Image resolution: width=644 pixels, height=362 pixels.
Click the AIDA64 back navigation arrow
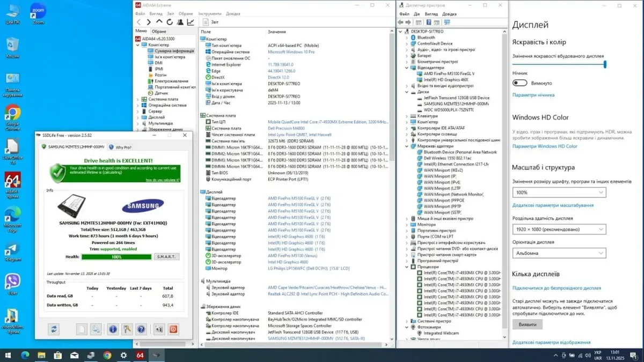139,23
